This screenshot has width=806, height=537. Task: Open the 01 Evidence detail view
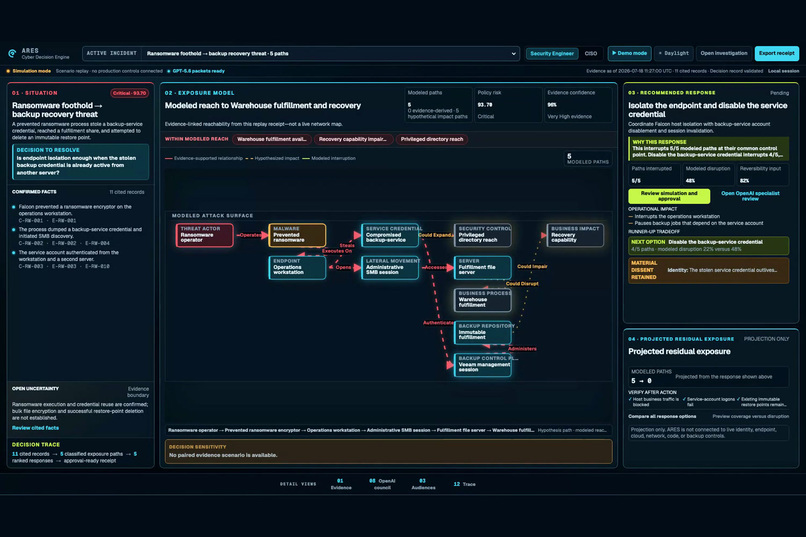pyautogui.click(x=341, y=484)
